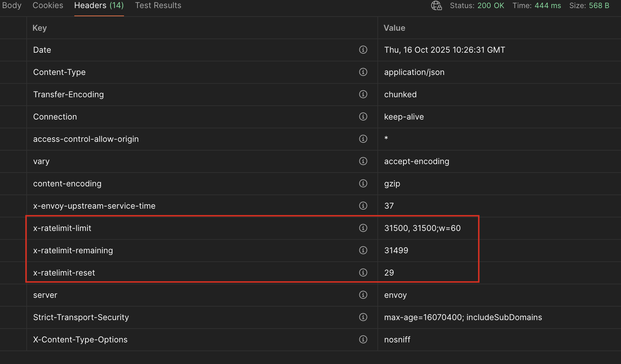Open the Test Results tab
Image resolution: width=621 pixels, height=364 pixels.
tap(158, 5)
